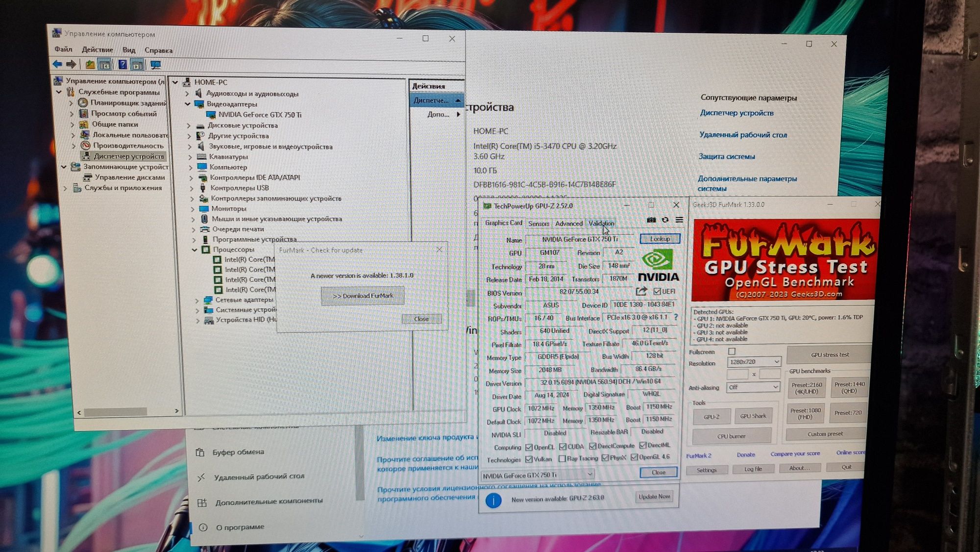Open the blue Help question-mark toolbar icon
This screenshot has width=980, height=552.
(122, 65)
